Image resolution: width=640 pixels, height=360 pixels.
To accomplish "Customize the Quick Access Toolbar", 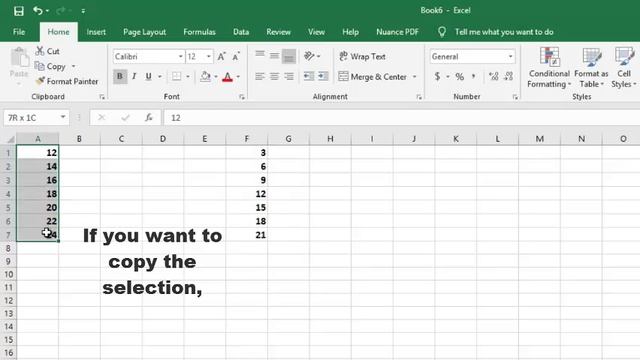I will click(x=83, y=11).
